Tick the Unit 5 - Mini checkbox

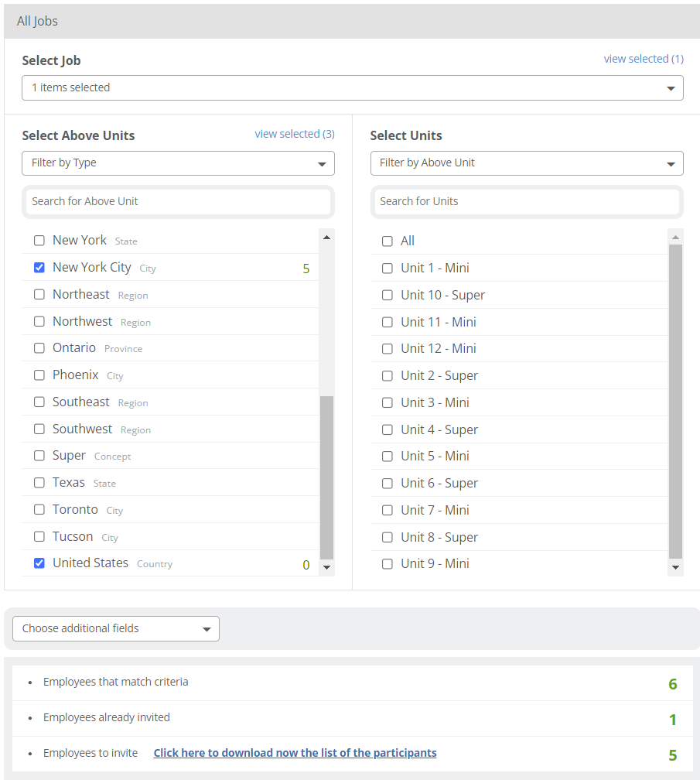(388, 457)
